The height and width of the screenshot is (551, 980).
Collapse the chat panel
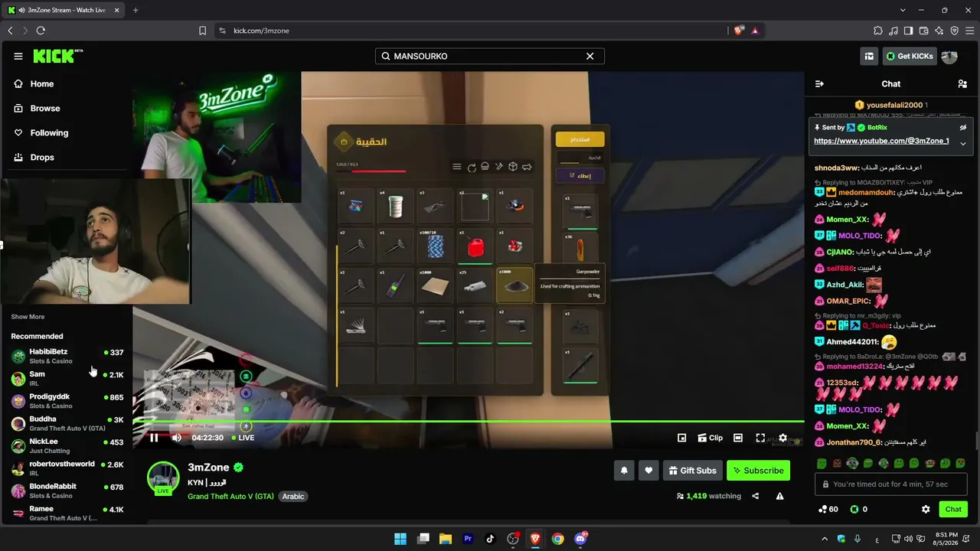coord(819,84)
